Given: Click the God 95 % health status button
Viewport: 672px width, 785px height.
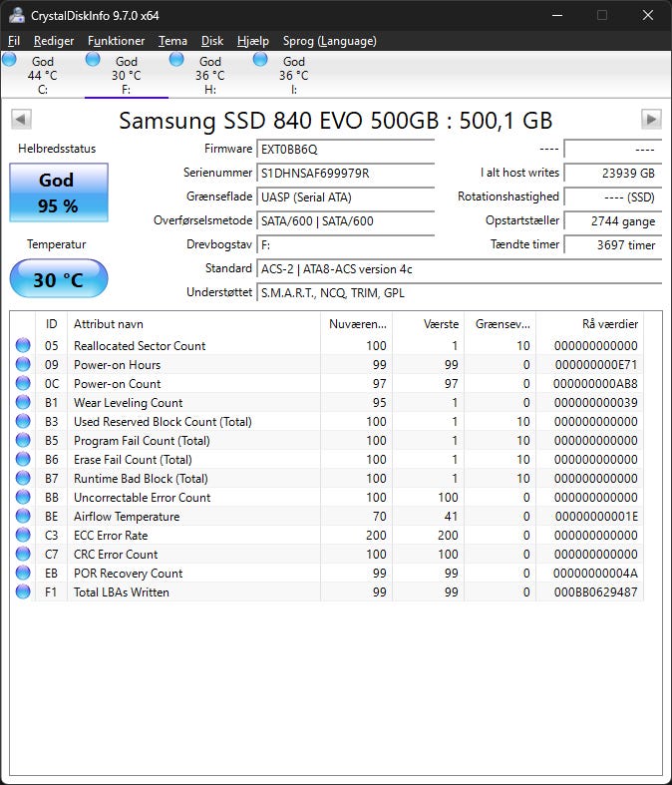Looking at the screenshot, I should click(58, 192).
